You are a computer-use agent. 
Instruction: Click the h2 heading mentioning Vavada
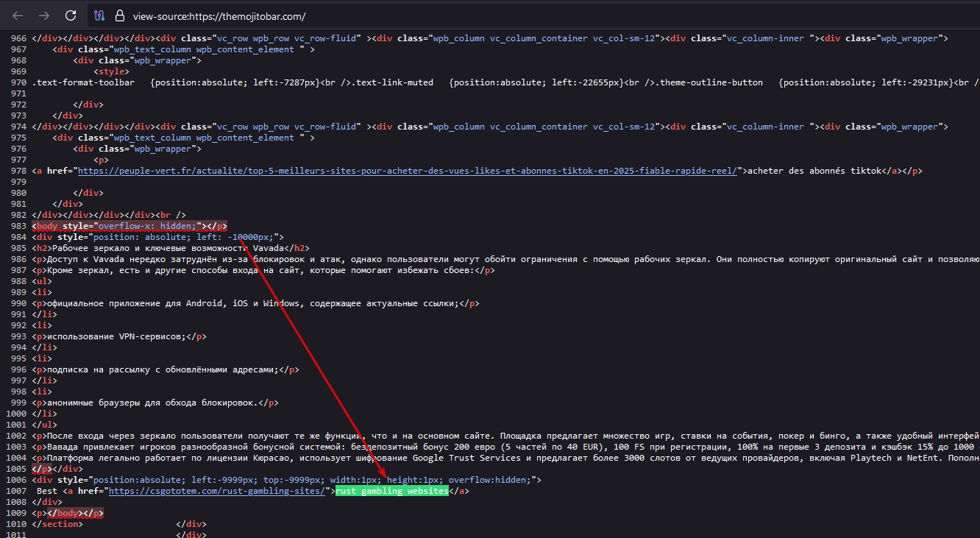tap(171, 248)
